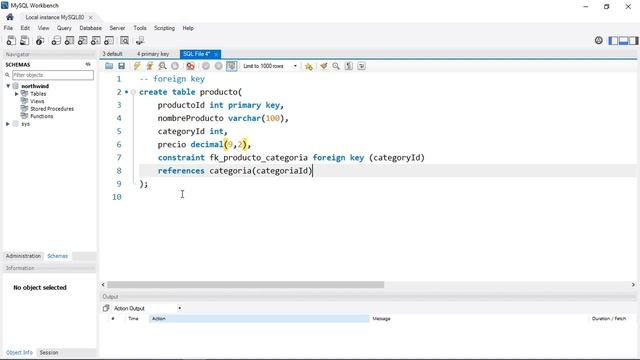
Task: Open the View menu
Action: tap(44, 28)
